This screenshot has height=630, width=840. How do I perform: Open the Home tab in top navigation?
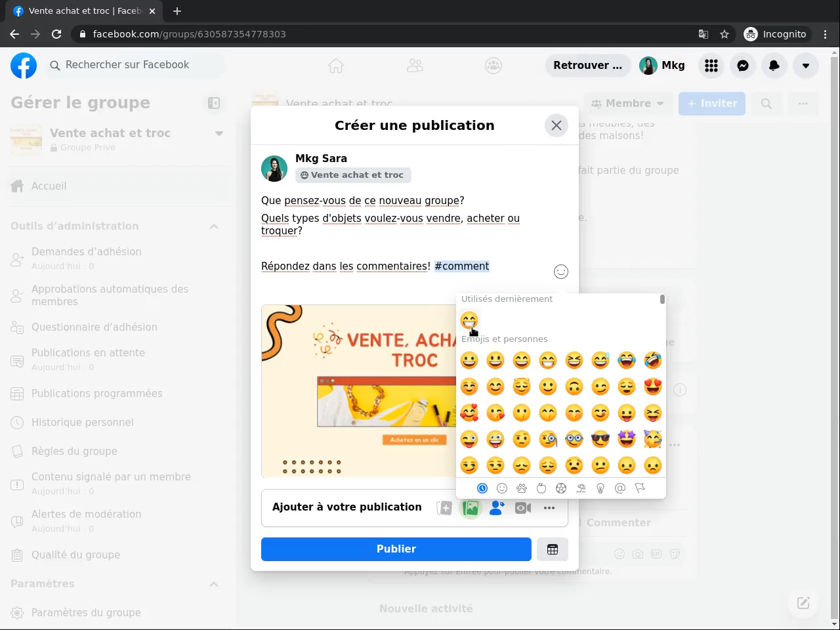pos(336,66)
